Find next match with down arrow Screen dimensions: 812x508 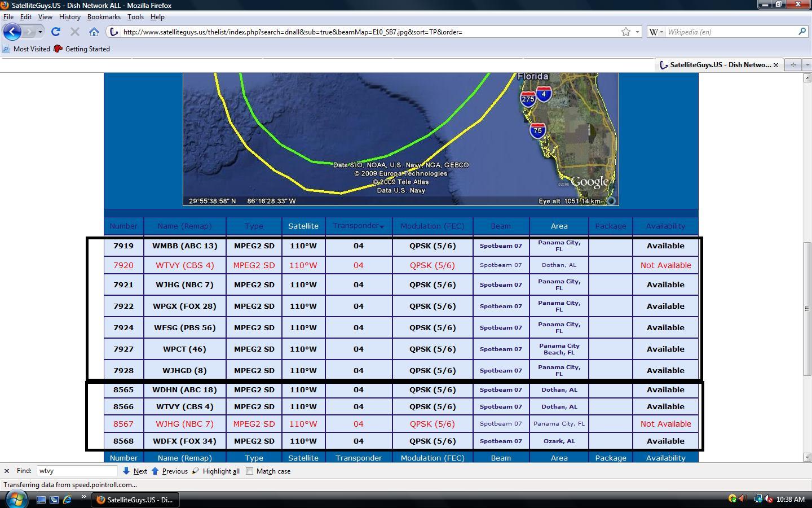click(x=135, y=471)
